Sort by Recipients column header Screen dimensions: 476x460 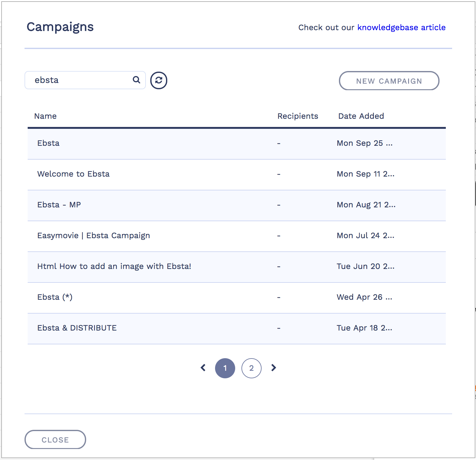pyautogui.click(x=298, y=116)
